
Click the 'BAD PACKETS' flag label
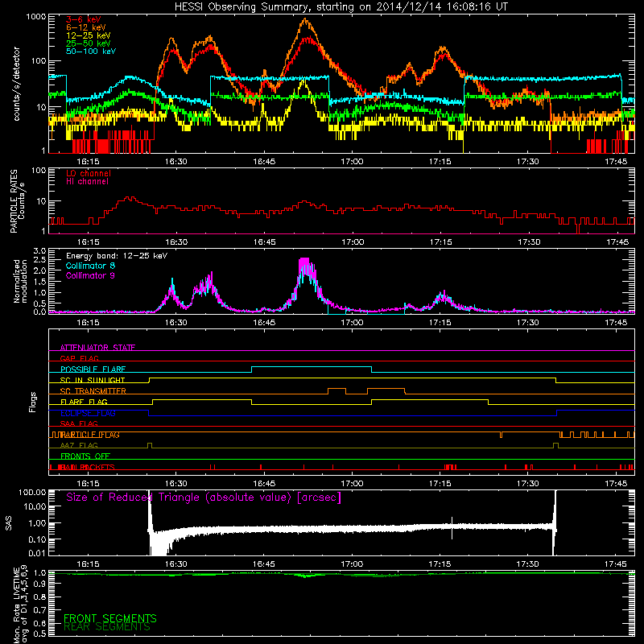(x=88, y=467)
